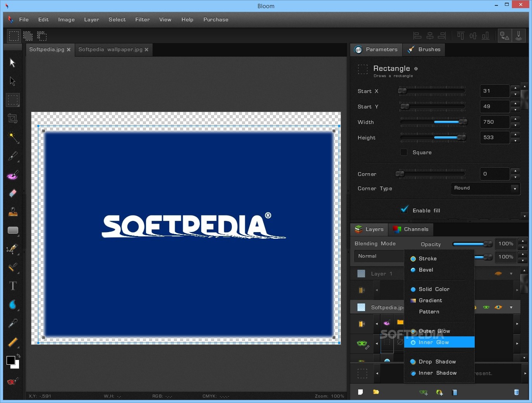The image size is (532, 403).
Task: Select the Text tool
Action: coord(12,286)
